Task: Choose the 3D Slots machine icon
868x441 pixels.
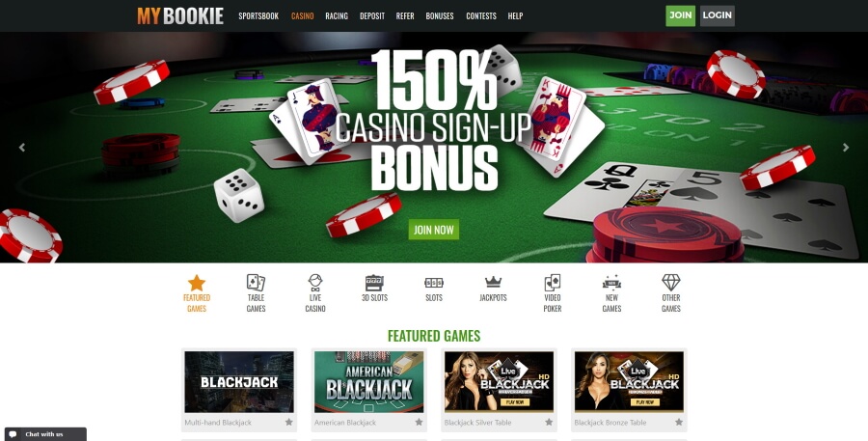Action: (374, 283)
